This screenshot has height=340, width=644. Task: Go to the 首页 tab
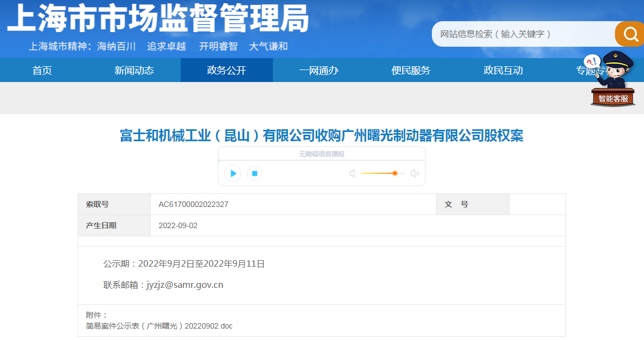pyautogui.click(x=42, y=70)
